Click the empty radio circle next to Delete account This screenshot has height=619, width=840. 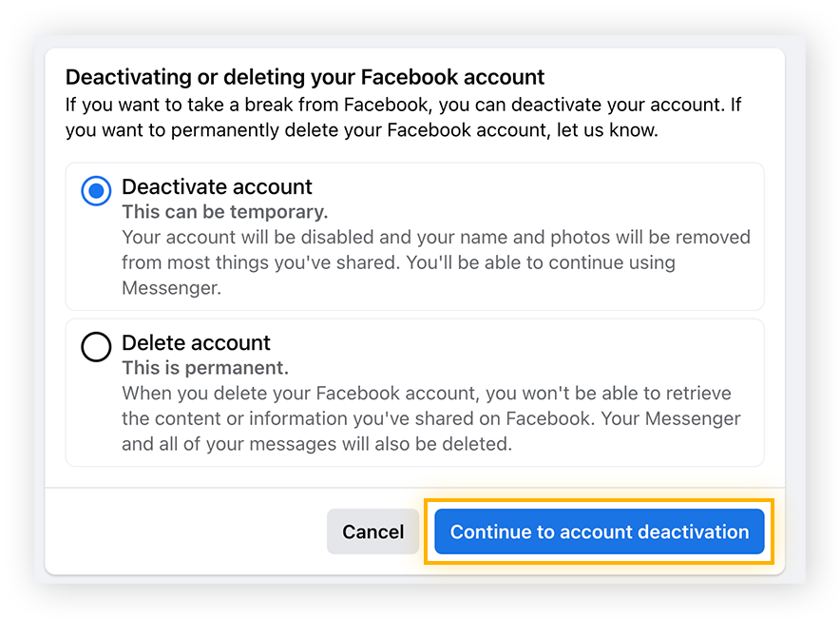tap(96, 347)
